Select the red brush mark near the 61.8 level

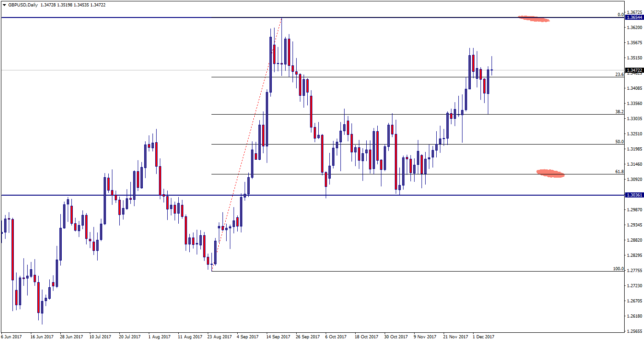[x=550, y=173]
